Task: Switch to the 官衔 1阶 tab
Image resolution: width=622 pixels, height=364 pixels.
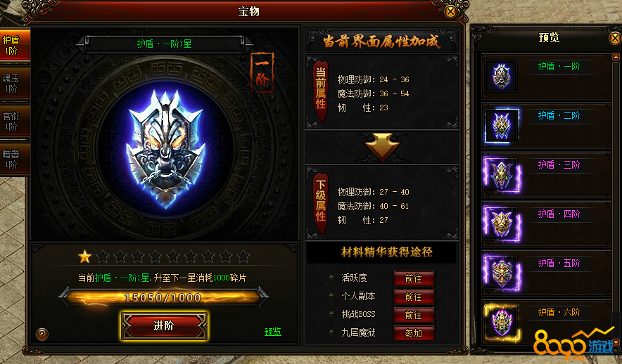Action: pyautogui.click(x=13, y=121)
